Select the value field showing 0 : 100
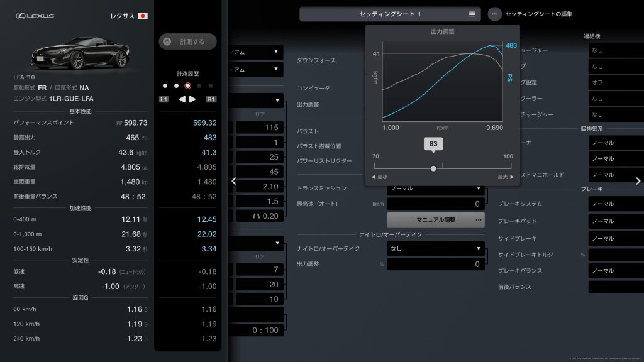Screen dimensions: 644x362 pyautogui.click(x=257, y=331)
